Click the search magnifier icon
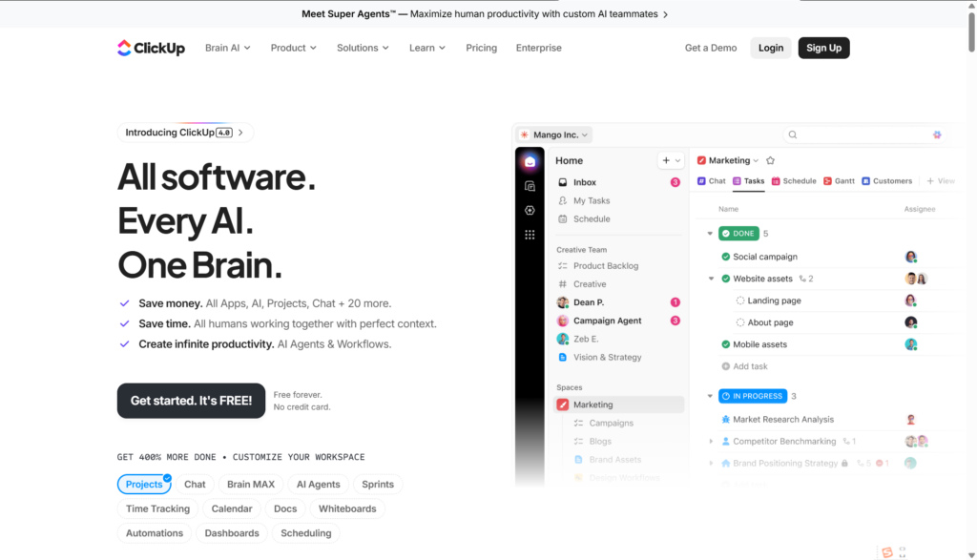 [793, 135]
